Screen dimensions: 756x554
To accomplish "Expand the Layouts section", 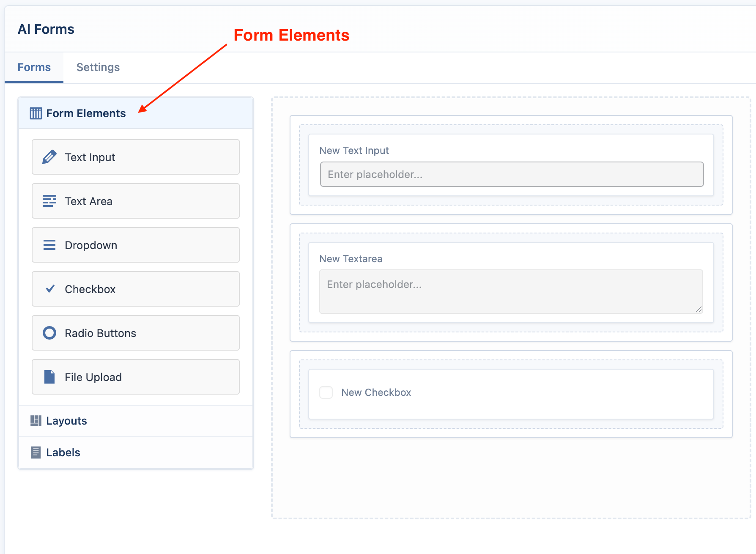I will pos(136,421).
